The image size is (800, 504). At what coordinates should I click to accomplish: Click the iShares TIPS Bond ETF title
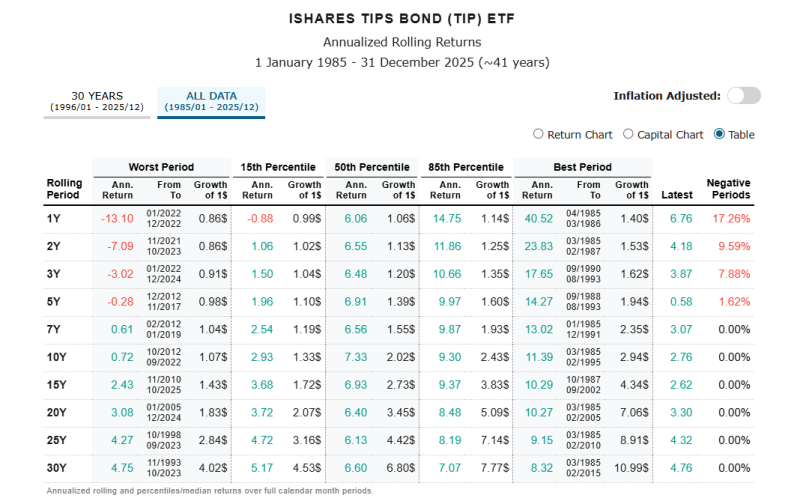coord(401,19)
